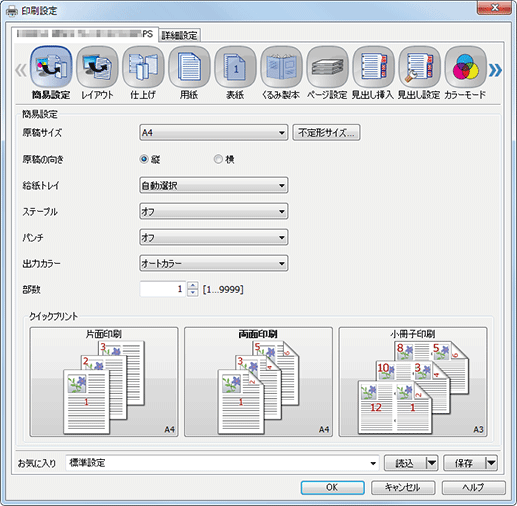517x506 pixels.
Task: Open the お気に入り 標準設定 dropdown
Action: 222,463
